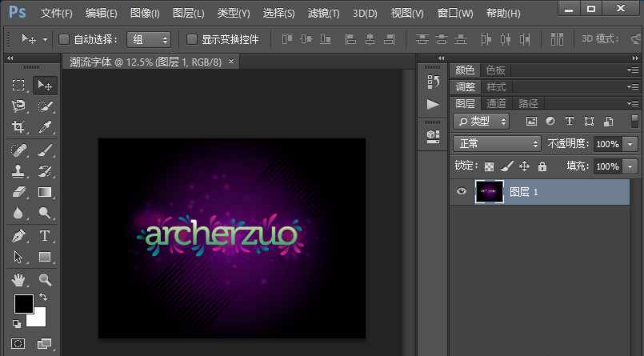Image resolution: width=644 pixels, height=356 pixels.
Task: Switch to the 路径 panel tab
Action: point(528,103)
